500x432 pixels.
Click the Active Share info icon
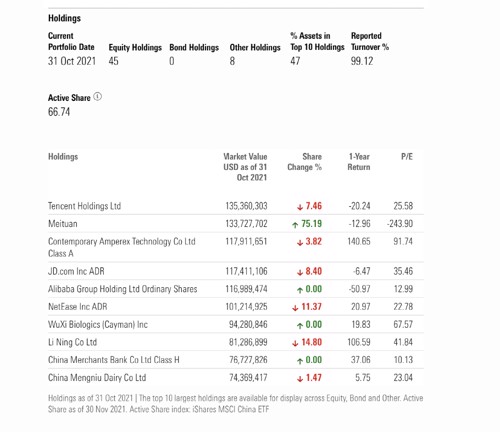coord(97,97)
